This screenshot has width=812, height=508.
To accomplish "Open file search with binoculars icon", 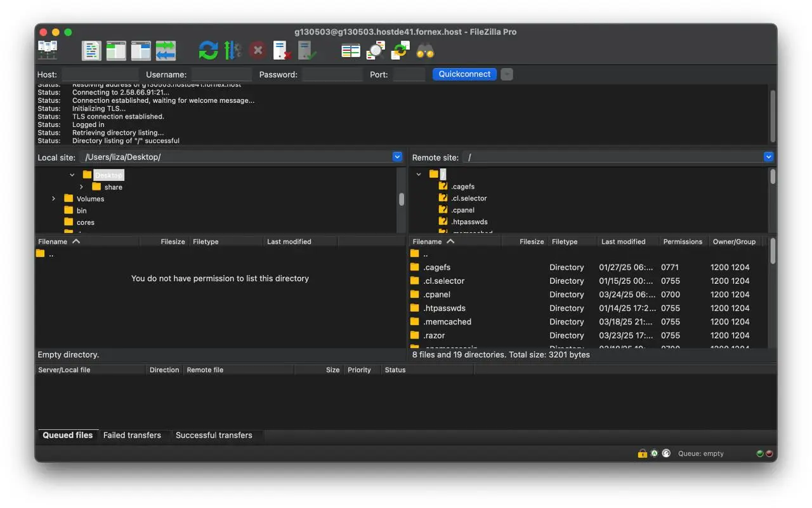I will 425,50.
